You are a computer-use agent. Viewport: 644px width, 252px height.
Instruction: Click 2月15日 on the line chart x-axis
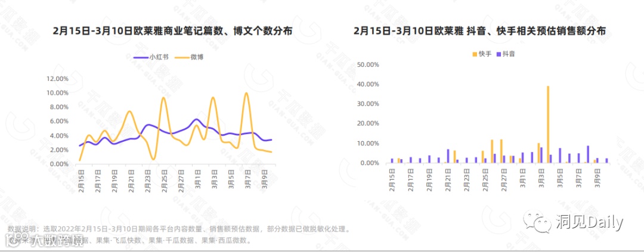point(81,180)
